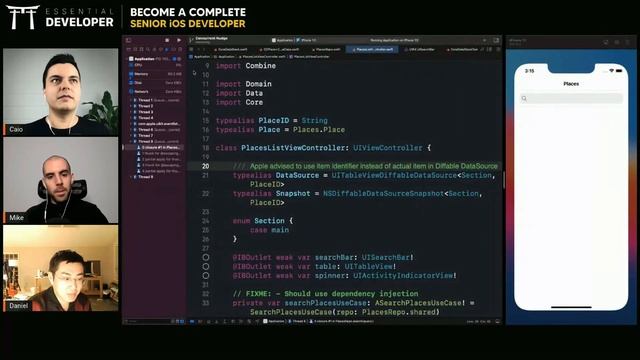Open the Find navigator icon
This screenshot has width=640, height=360.
tap(147, 49)
